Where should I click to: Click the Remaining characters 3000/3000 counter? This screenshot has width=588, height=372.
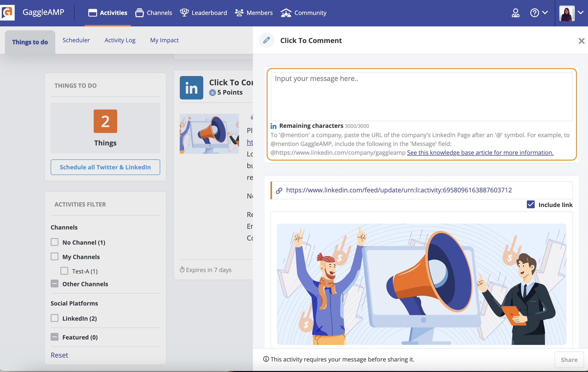(324, 126)
